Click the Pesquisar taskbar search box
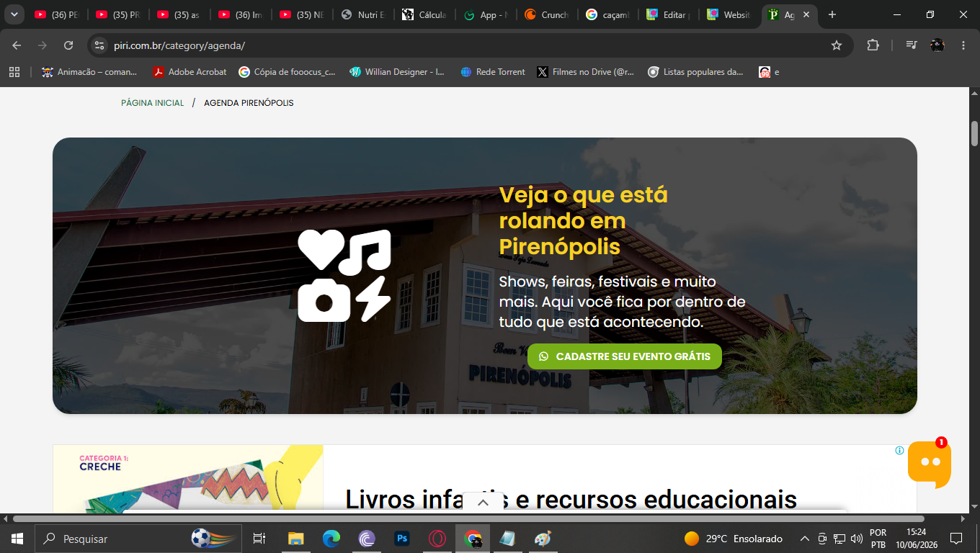Screen dimensions: 980x553 (138, 539)
